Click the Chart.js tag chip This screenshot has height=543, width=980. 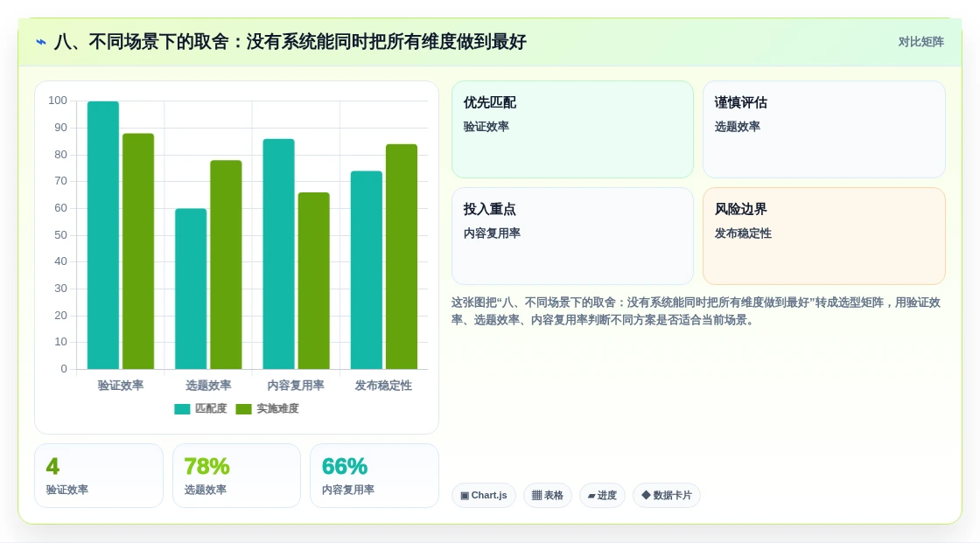pos(484,496)
